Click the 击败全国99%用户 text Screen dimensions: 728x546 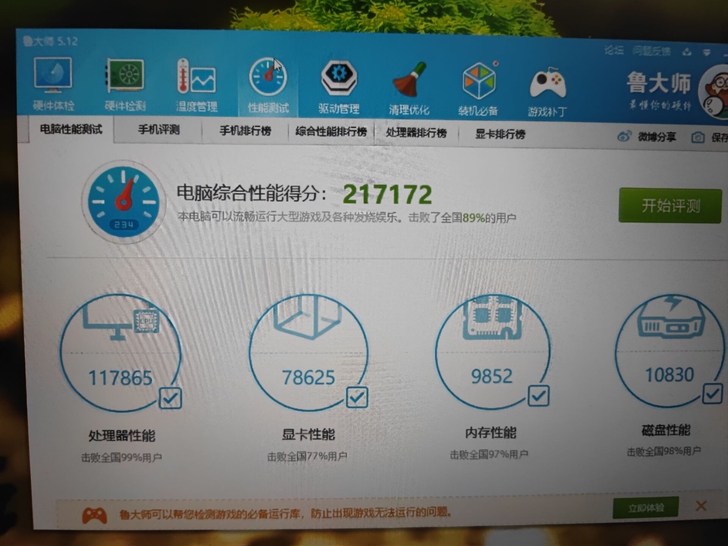(122, 458)
